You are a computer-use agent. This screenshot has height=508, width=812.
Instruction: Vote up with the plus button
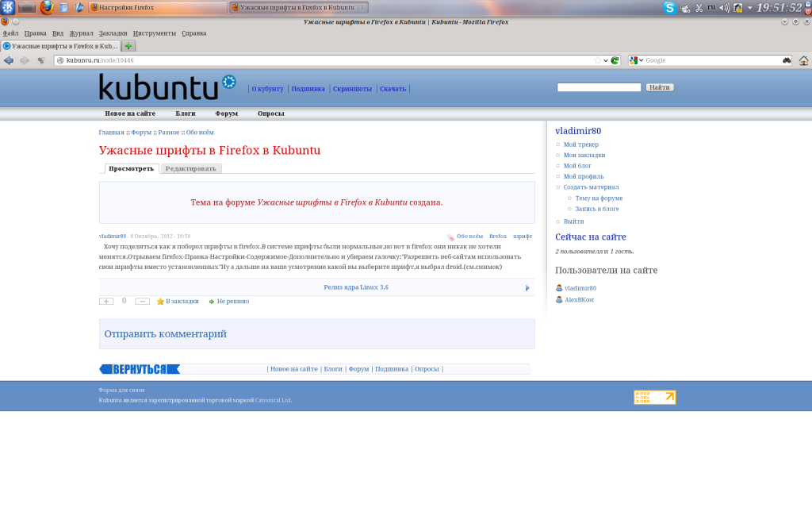point(106,301)
